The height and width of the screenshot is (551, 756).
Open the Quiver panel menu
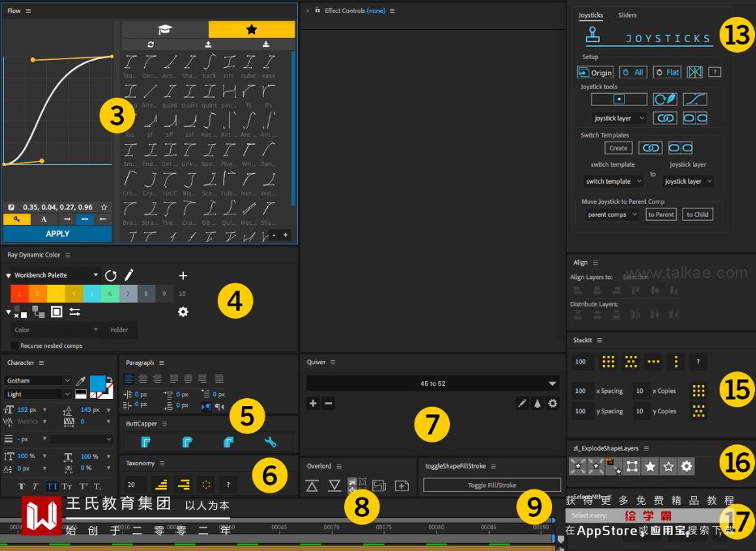coord(333,362)
